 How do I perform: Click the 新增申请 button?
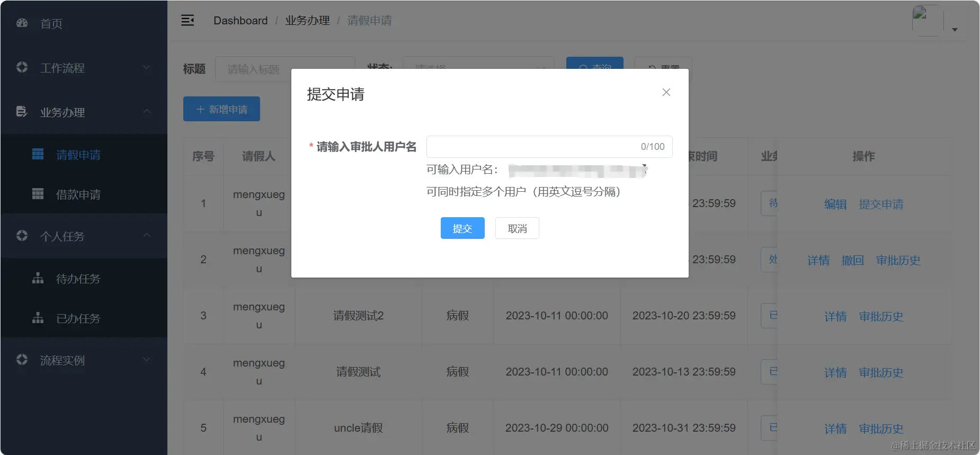point(221,109)
